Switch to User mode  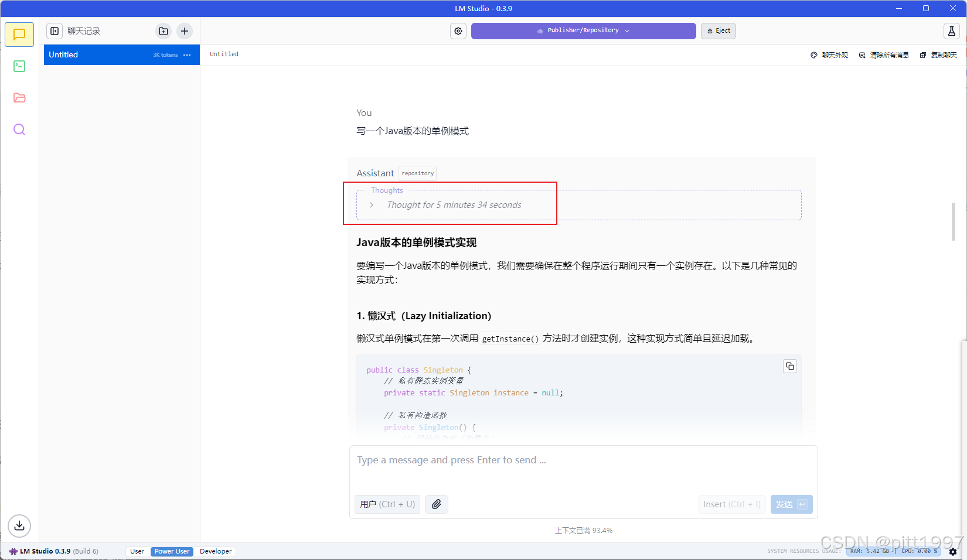coord(137,551)
